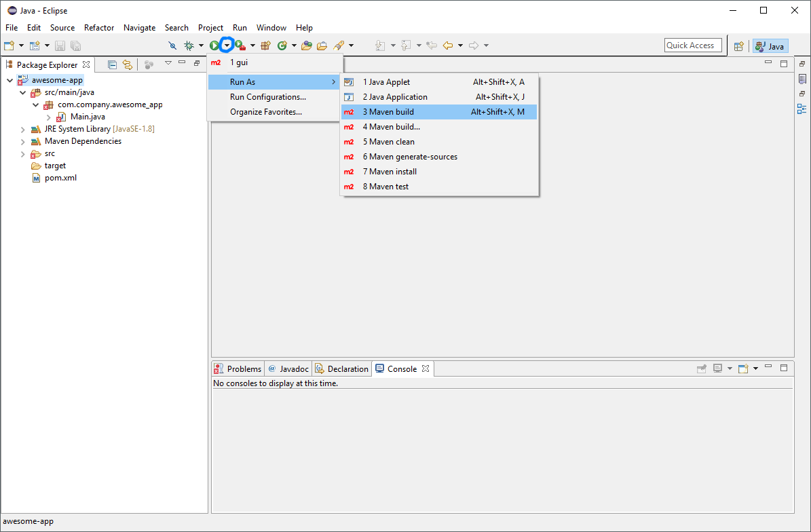811x532 pixels.
Task: Open the External Tools dropdown arrow
Action: [252, 45]
